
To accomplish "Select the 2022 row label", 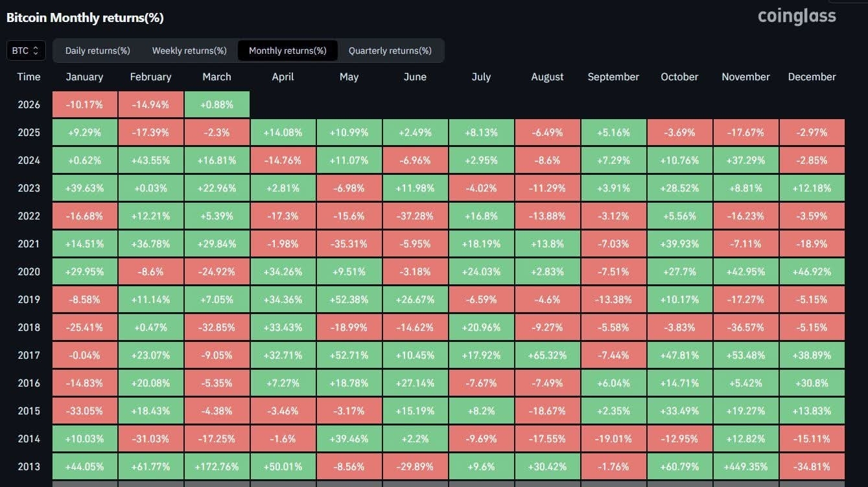I will click(x=29, y=216).
